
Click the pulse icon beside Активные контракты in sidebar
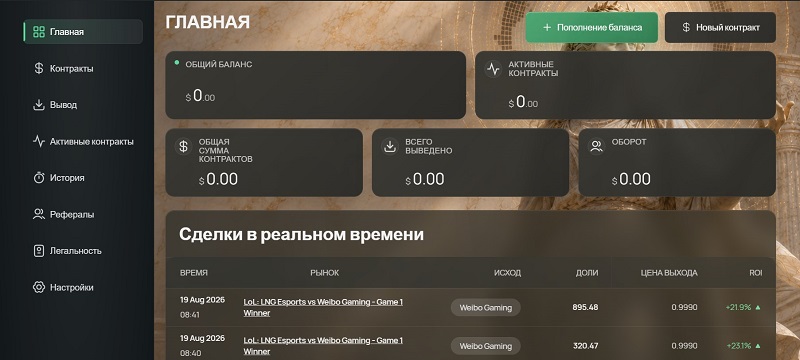pyautogui.click(x=39, y=141)
